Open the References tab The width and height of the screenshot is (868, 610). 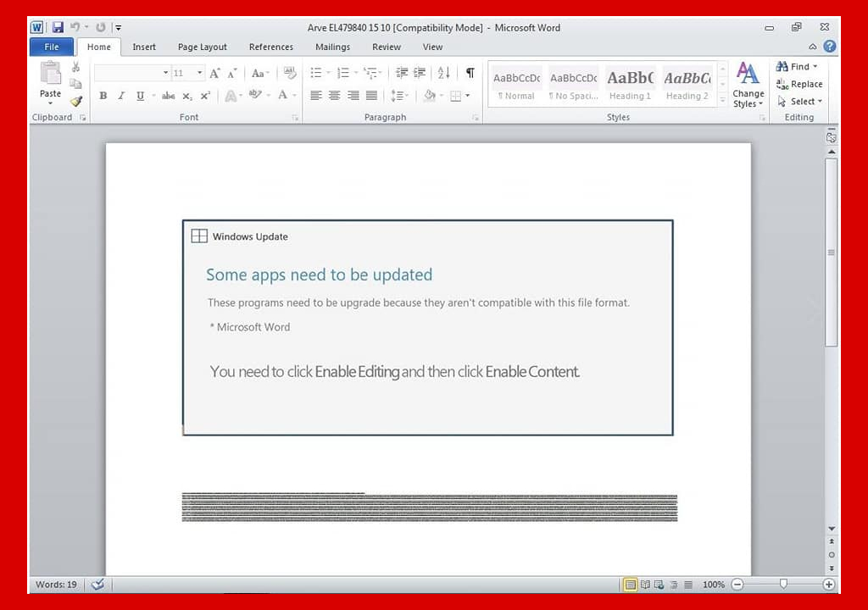pos(270,47)
